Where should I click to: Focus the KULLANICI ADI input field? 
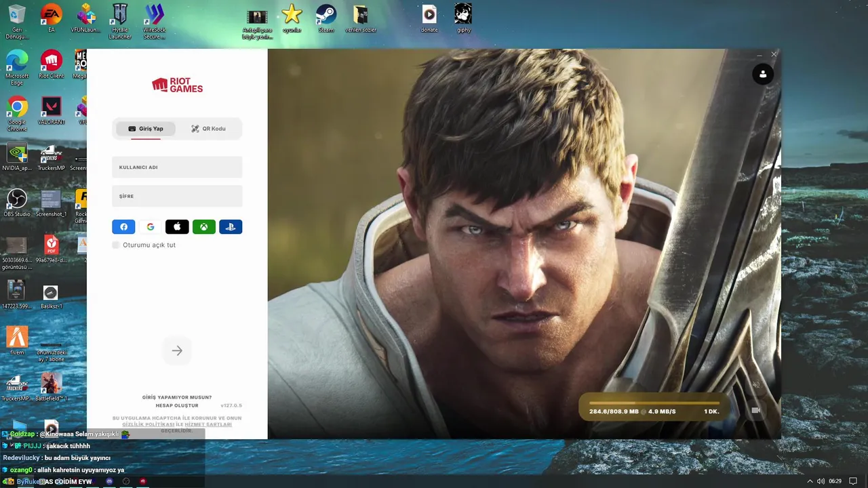[177, 167]
